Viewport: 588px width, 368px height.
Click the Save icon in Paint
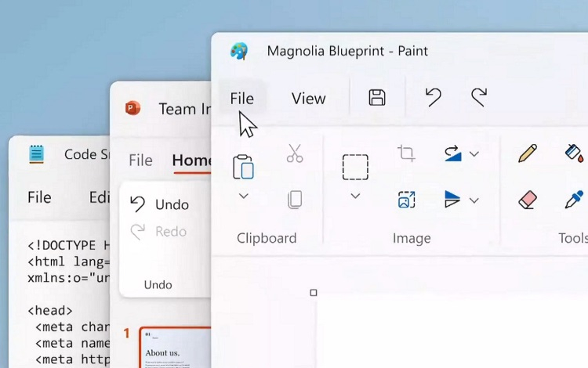[377, 97]
